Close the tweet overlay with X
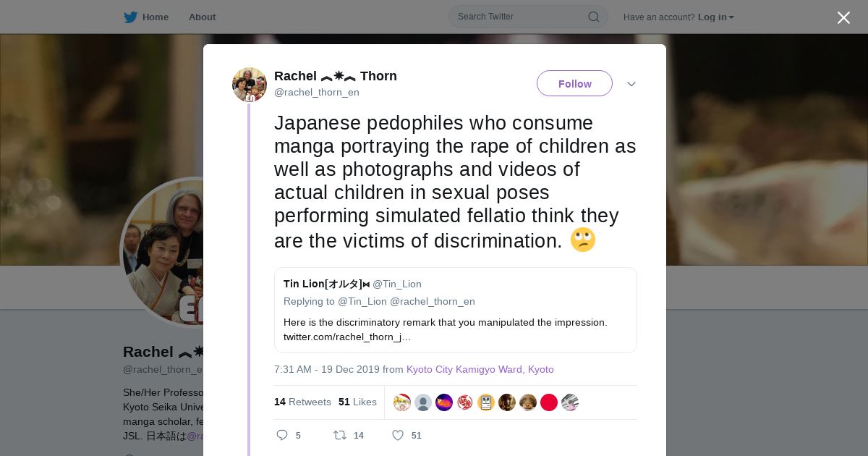The image size is (868, 456). (843, 17)
